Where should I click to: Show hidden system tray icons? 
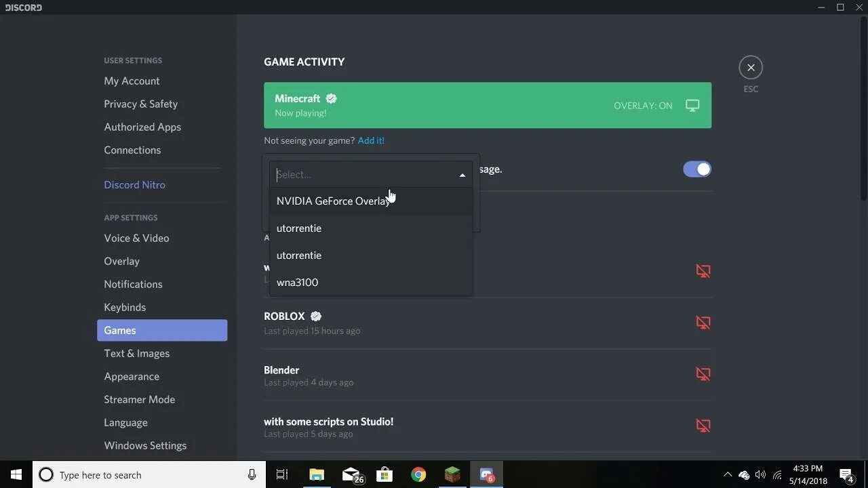728,474
